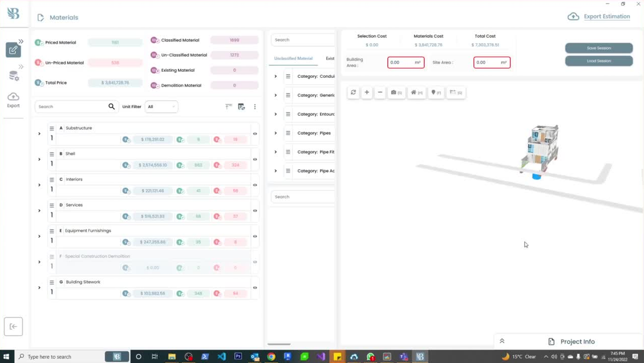Image resolution: width=644 pixels, height=363 pixels.
Task: Take a snapshot with the camera icon
Action: pyautogui.click(x=396, y=92)
